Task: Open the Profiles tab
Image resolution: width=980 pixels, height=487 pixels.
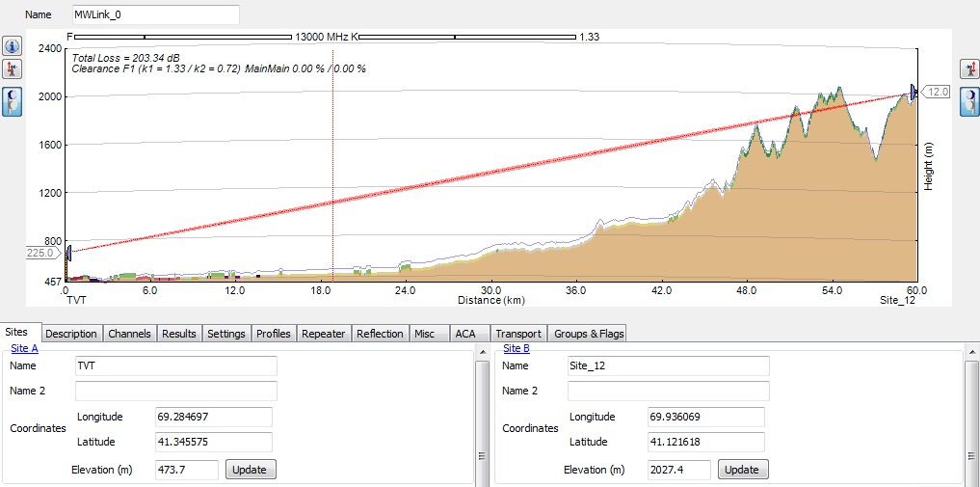Action: pyautogui.click(x=274, y=334)
